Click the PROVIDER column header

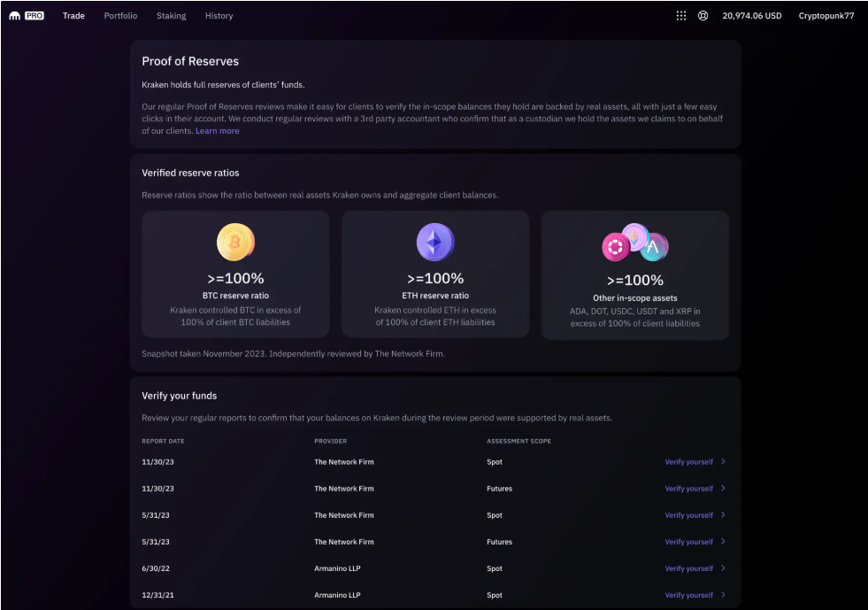click(331, 441)
